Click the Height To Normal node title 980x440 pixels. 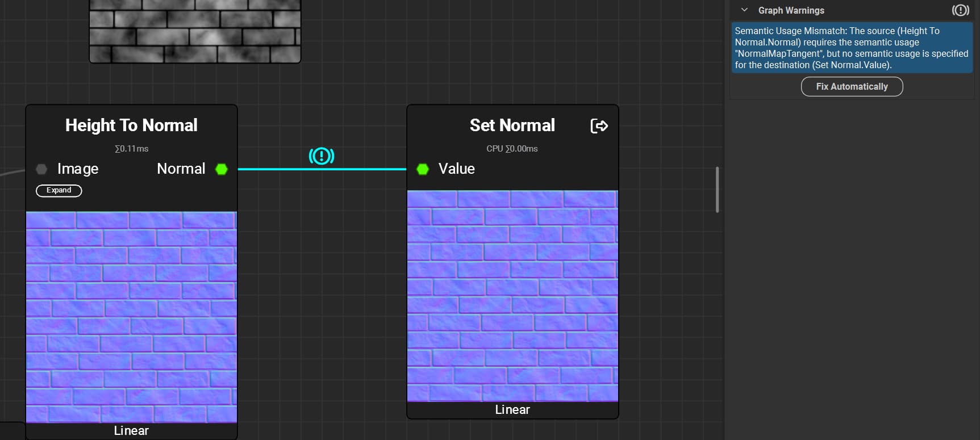pos(131,125)
